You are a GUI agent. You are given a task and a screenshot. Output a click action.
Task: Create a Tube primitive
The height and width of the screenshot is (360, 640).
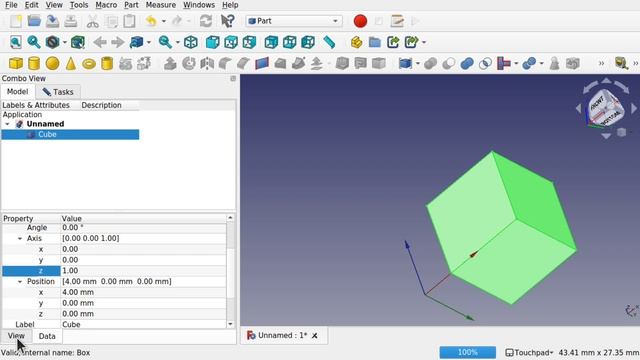(107, 63)
